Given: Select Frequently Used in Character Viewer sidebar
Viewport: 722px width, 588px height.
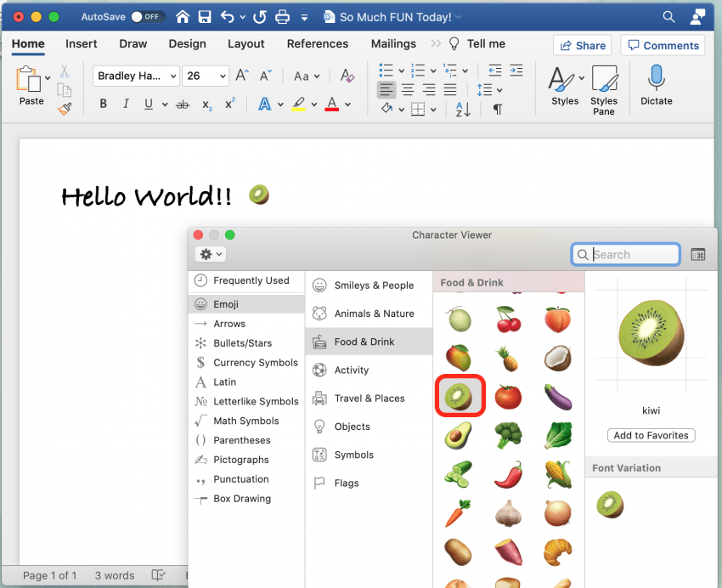Looking at the screenshot, I should point(245,280).
